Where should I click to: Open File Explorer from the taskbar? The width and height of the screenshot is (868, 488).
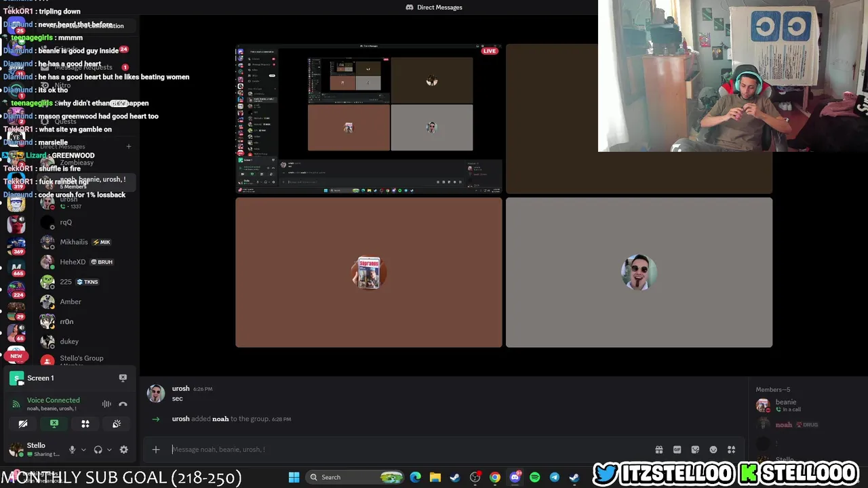pyautogui.click(x=435, y=477)
